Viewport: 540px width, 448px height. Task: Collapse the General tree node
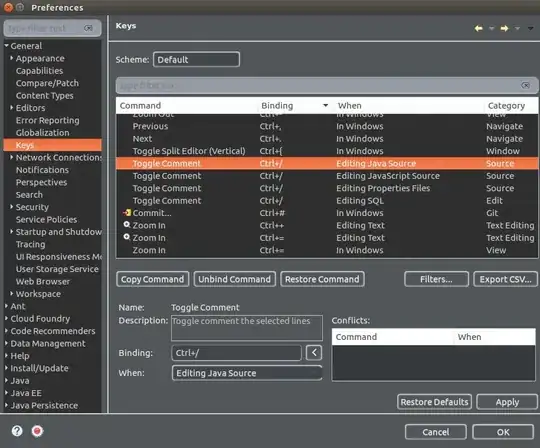pyautogui.click(x=7, y=45)
